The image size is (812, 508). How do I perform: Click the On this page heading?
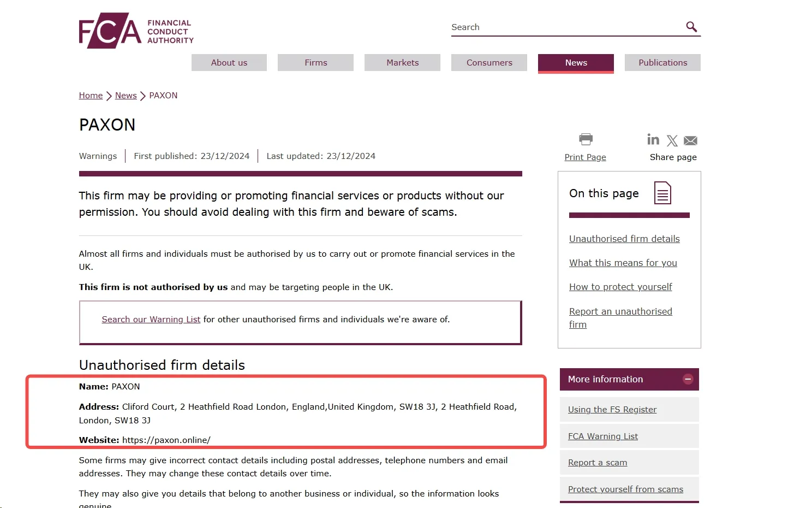[x=604, y=193]
